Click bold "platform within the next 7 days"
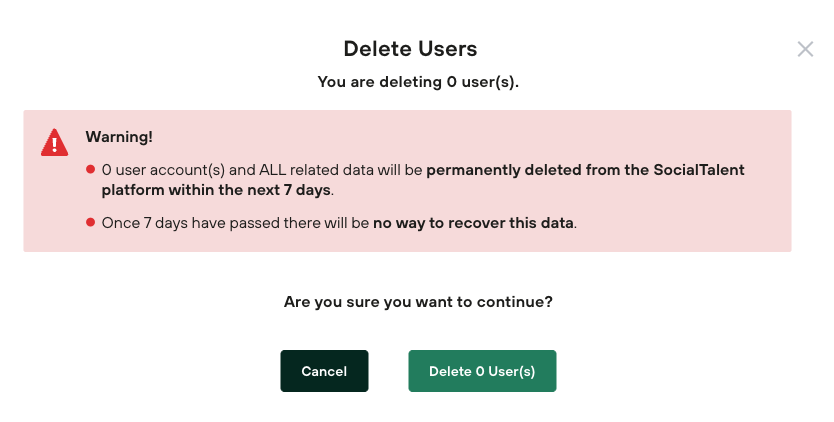Image resolution: width=834 pixels, height=422 pixels. tap(216, 189)
